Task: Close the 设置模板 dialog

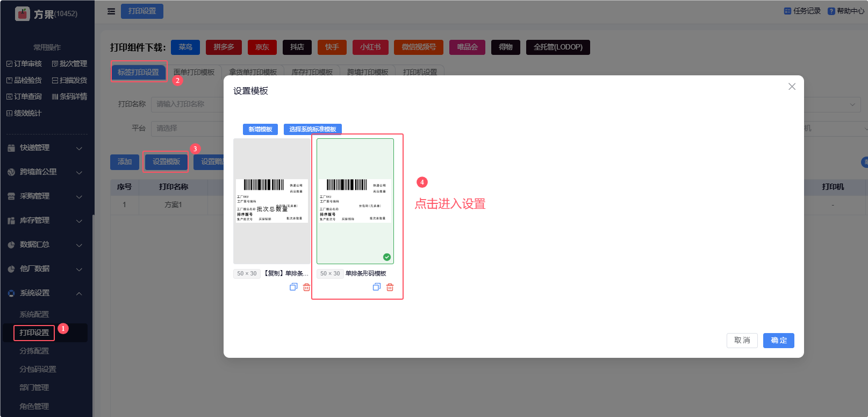Action: point(792,87)
